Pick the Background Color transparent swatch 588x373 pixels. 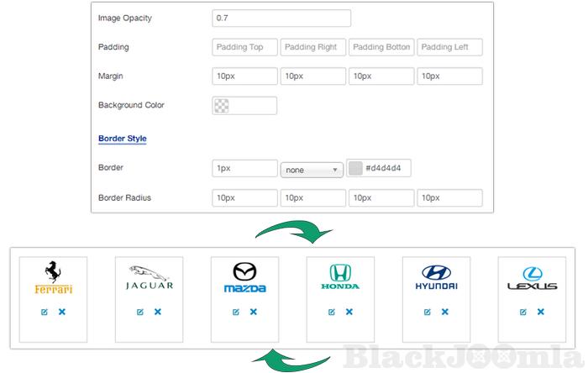[221, 106]
